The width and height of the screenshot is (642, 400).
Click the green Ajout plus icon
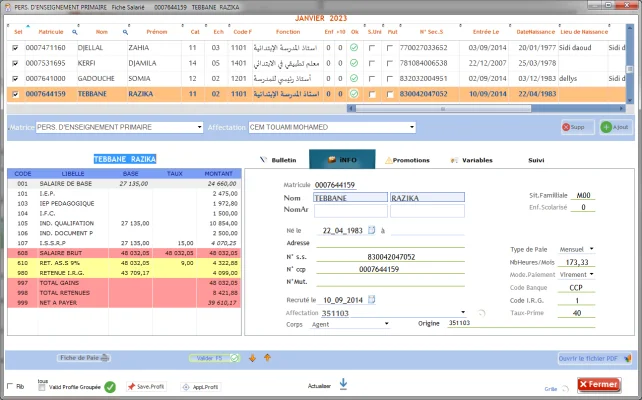[607, 128]
